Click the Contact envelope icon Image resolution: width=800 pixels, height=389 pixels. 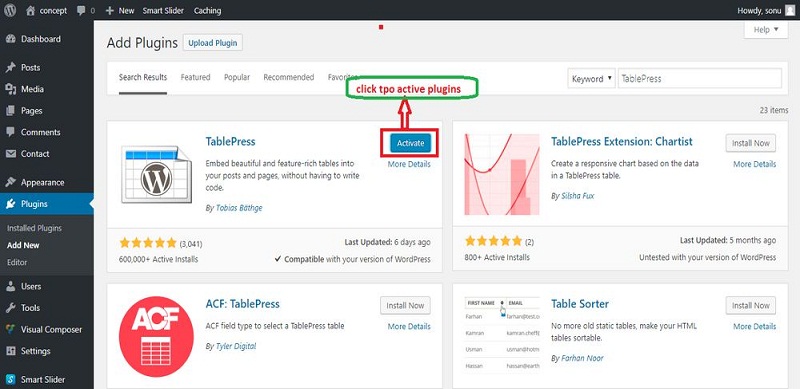coord(11,154)
